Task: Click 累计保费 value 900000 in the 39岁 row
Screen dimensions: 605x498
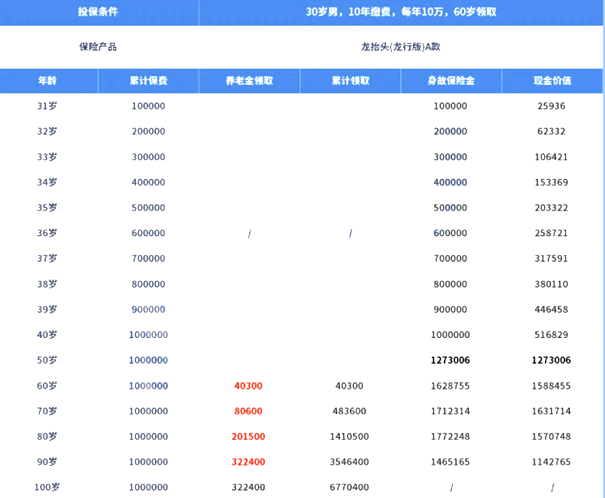Action: coord(149,309)
